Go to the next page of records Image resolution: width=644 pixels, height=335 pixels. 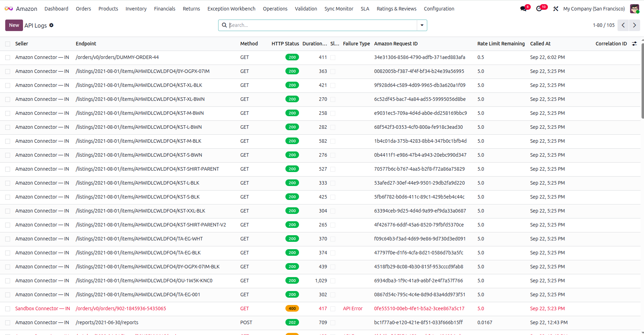(x=635, y=25)
